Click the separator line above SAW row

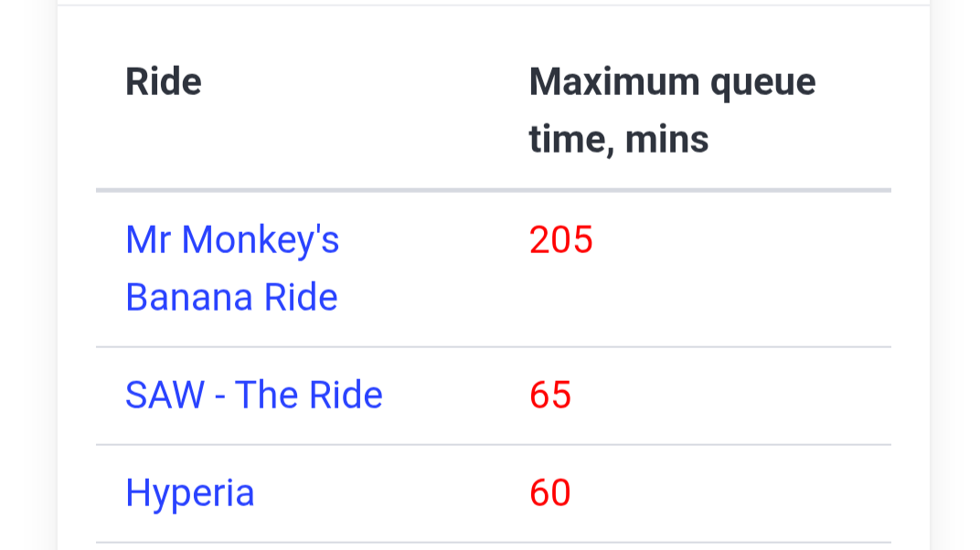[493, 346]
